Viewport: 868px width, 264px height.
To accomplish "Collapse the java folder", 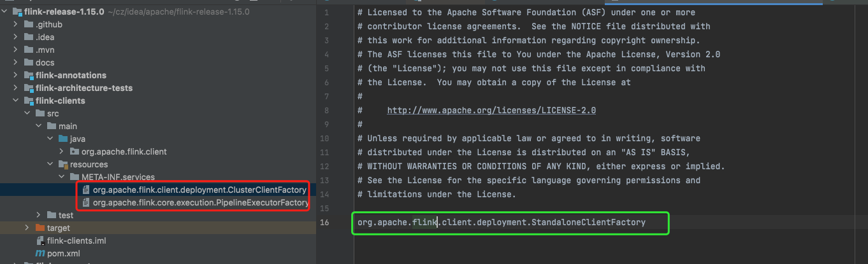I will tap(50, 139).
